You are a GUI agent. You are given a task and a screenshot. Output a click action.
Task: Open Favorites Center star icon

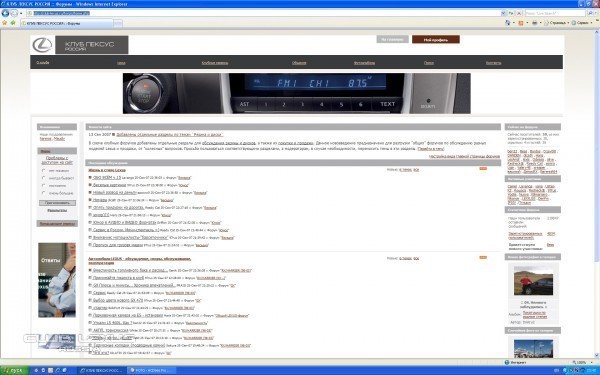tap(5, 23)
